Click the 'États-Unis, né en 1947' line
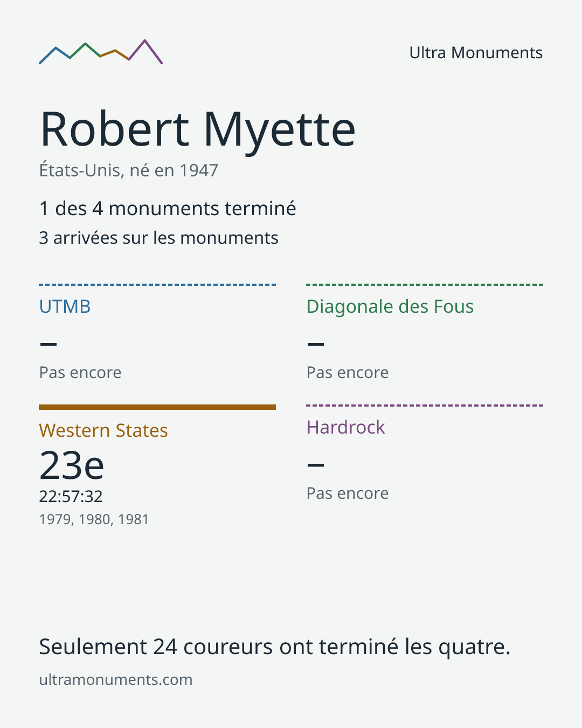The width and height of the screenshot is (582, 728). 129,170
